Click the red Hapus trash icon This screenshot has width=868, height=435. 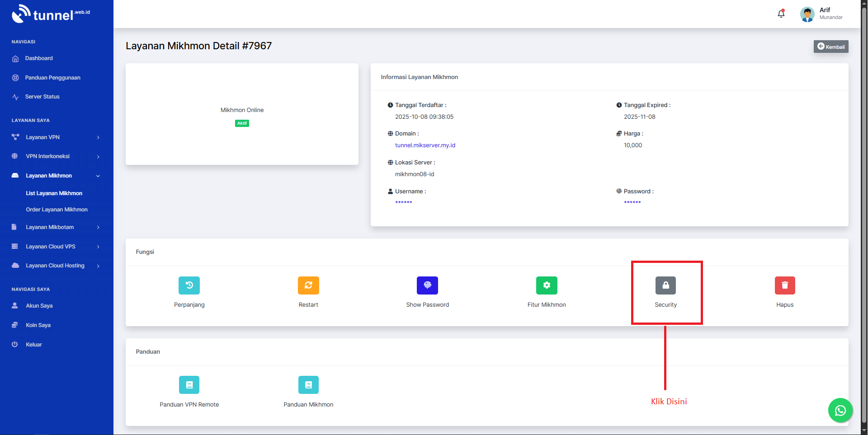pyautogui.click(x=785, y=285)
